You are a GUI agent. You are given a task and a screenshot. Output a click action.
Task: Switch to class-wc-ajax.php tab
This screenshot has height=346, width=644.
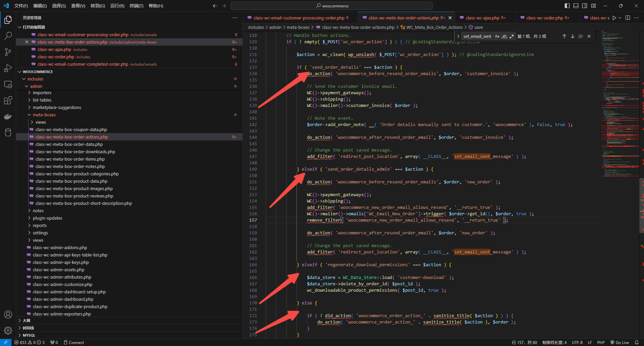point(482,18)
